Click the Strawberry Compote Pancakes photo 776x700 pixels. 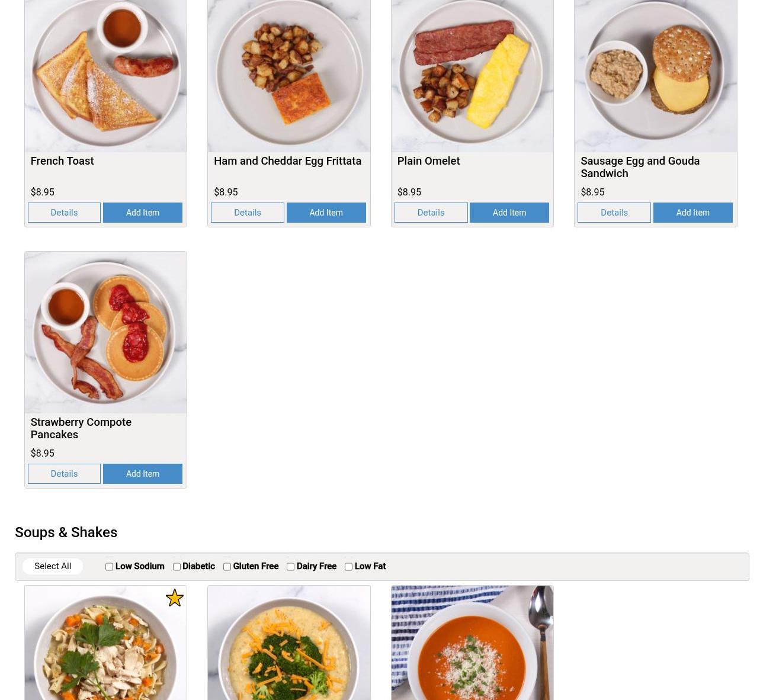pyautogui.click(x=105, y=332)
